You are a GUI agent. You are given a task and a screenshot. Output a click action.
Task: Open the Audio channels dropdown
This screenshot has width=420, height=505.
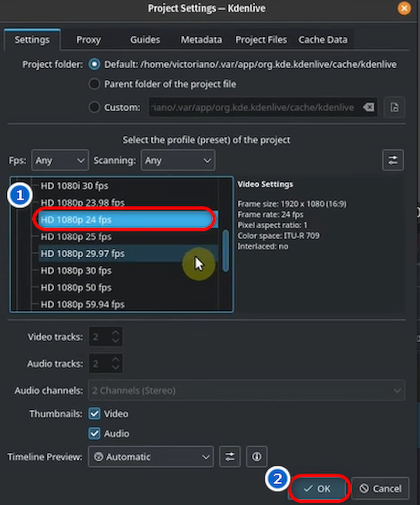click(x=246, y=391)
